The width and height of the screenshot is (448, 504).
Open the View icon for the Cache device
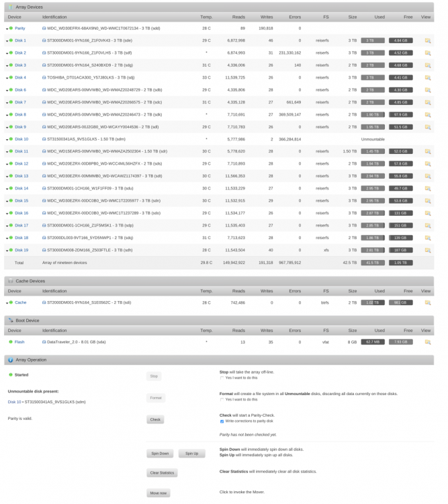(428, 302)
